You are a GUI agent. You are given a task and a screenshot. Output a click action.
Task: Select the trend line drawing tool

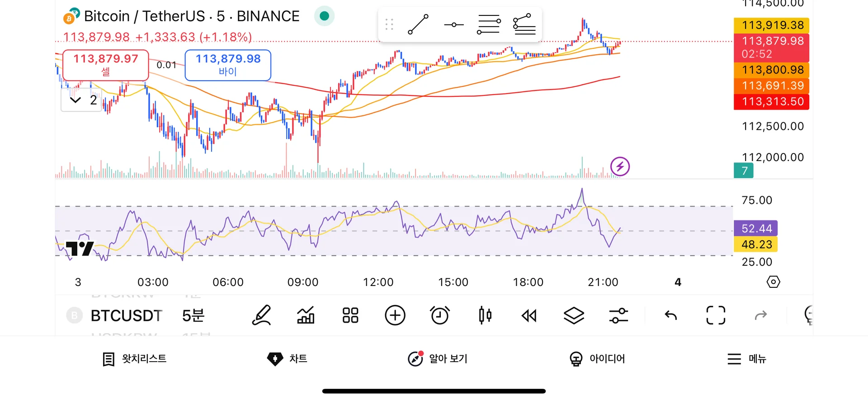point(418,24)
